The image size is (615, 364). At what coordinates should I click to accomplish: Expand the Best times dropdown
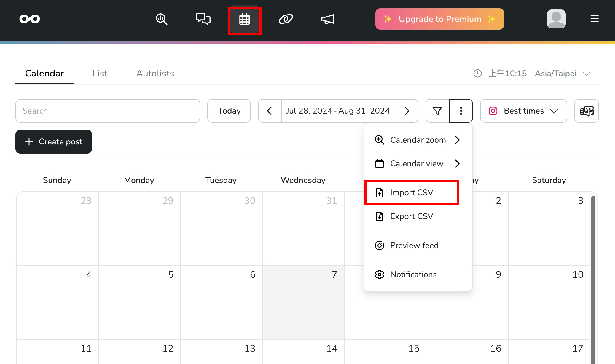523,111
